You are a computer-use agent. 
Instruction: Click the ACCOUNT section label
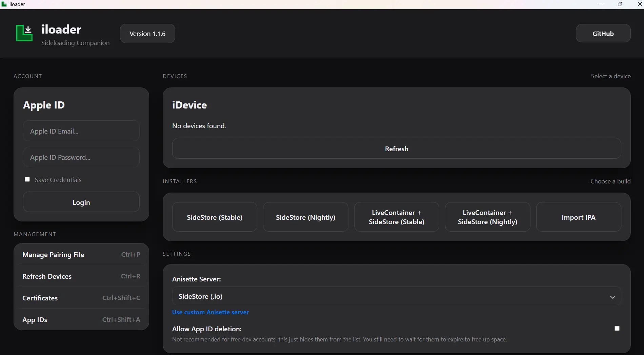pyautogui.click(x=28, y=76)
